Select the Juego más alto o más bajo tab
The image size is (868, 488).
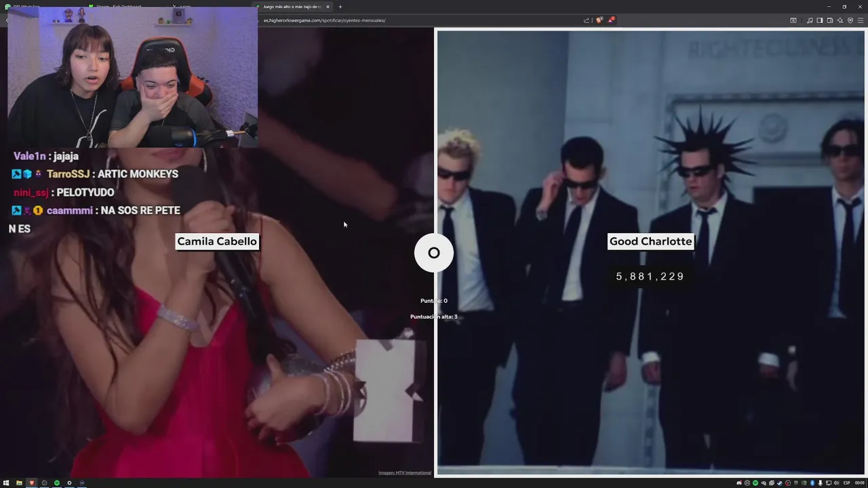click(292, 7)
